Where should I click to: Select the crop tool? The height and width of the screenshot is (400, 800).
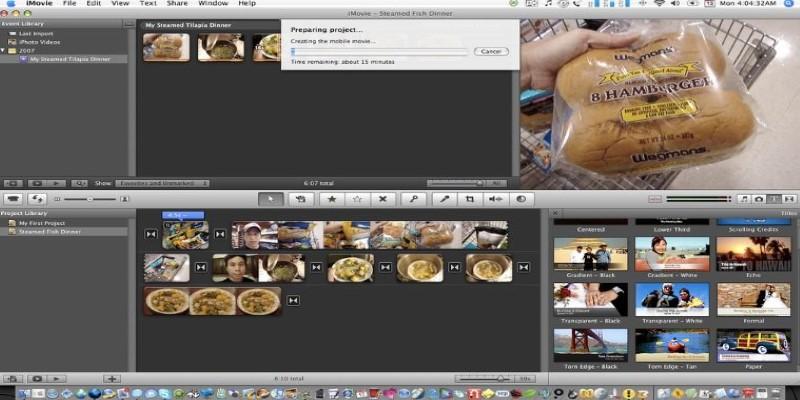[x=470, y=199]
